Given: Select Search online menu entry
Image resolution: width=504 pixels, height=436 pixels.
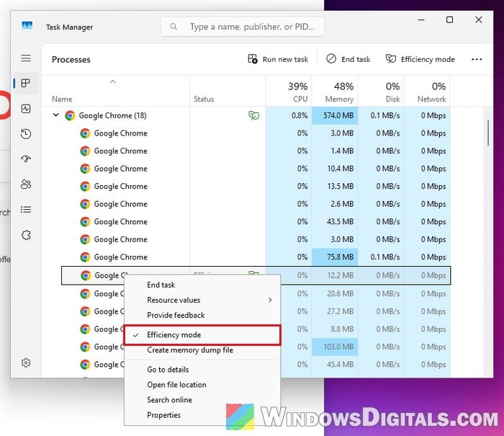Looking at the screenshot, I should (x=202, y=400).
